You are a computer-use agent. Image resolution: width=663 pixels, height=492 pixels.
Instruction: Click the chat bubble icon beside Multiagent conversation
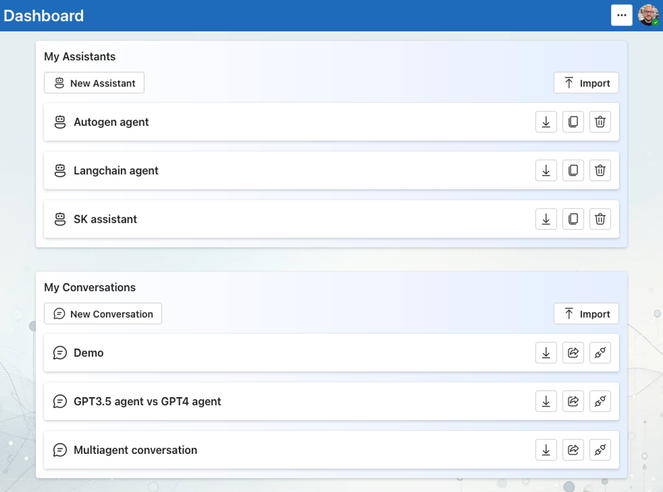(x=60, y=450)
